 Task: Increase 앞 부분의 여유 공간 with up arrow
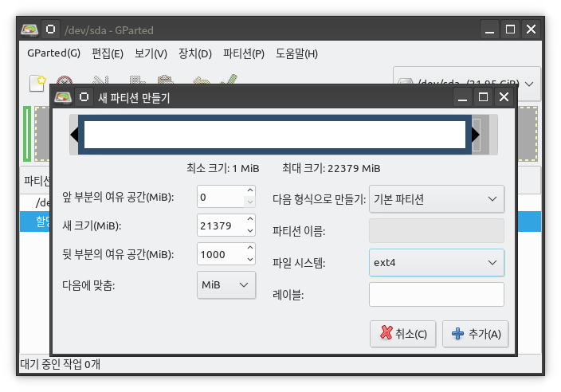250,190
